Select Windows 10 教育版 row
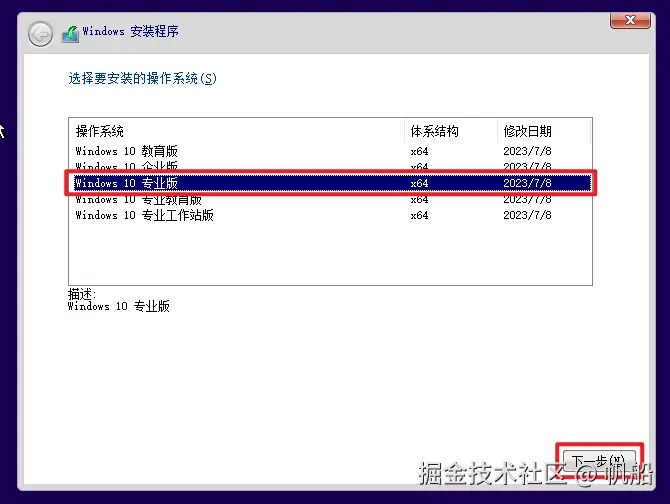The image size is (670, 504). pos(330,151)
